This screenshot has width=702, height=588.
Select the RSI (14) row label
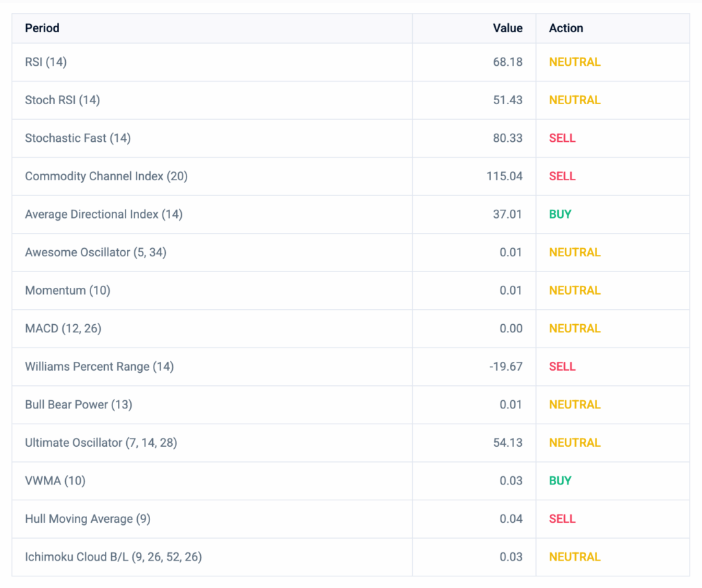46,62
